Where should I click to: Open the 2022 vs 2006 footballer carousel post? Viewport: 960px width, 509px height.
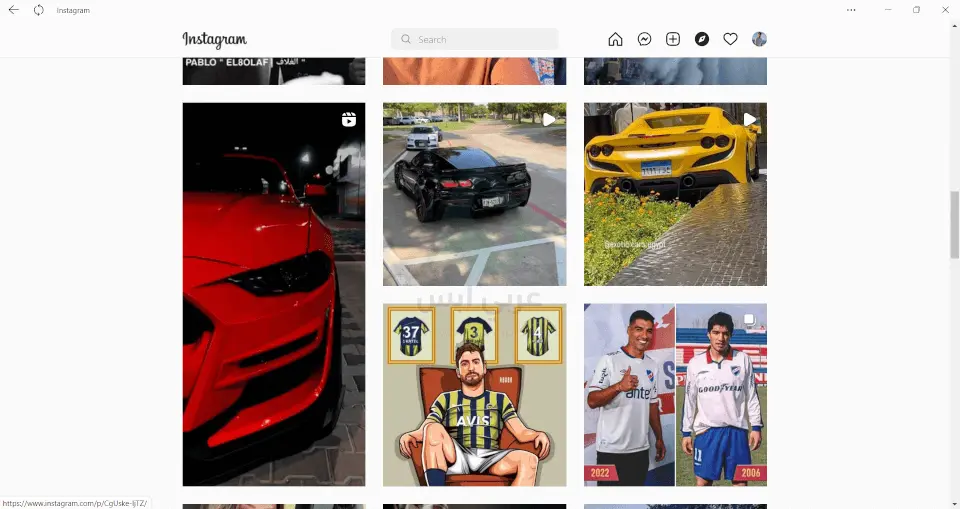(x=675, y=395)
